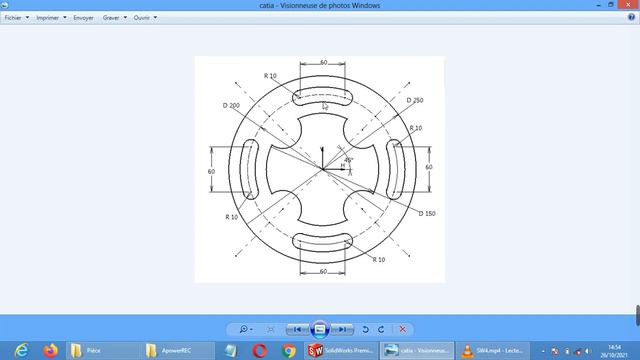Click the Envoyer menu item
Image resolution: width=640 pixels, height=360 pixels.
(x=83, y=18)
